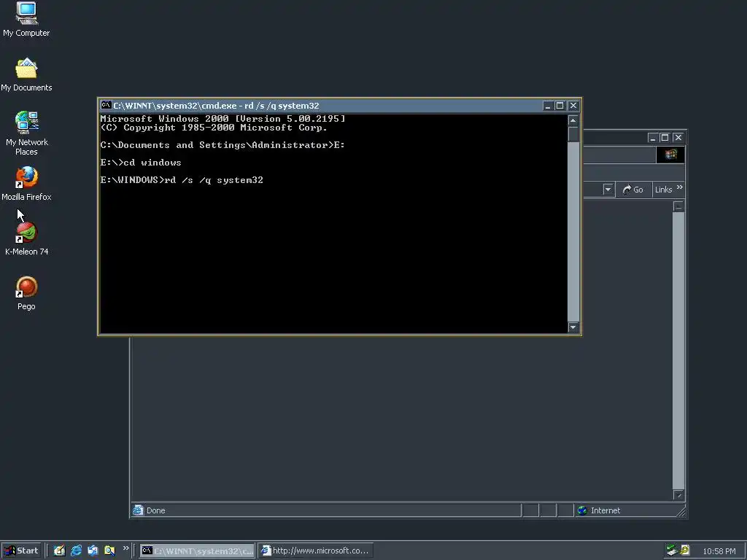Click the cmd.exe title bar text

216,106
